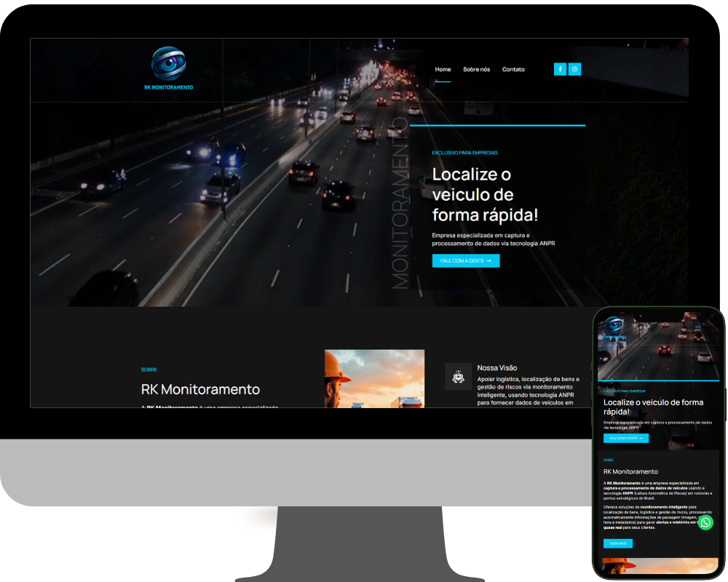Screen dimensions: 728x582
Task: Select the Home menu item
Action: point(443,69)
